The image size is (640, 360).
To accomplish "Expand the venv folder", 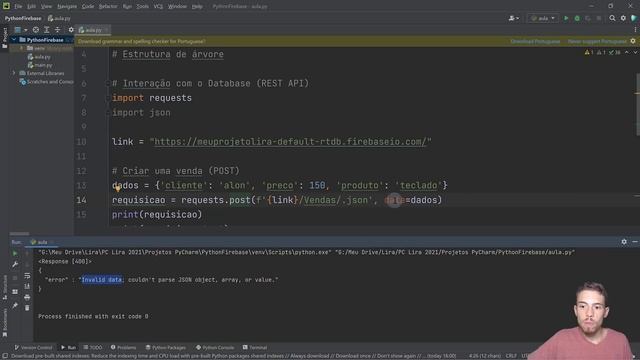I will 22,48.
